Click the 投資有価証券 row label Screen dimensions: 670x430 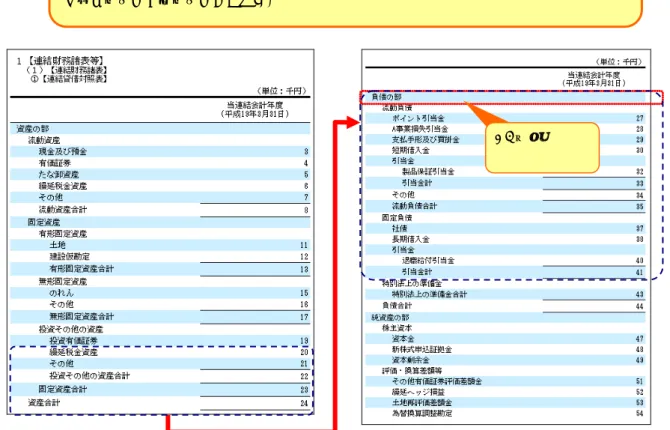tap(73, 341)
